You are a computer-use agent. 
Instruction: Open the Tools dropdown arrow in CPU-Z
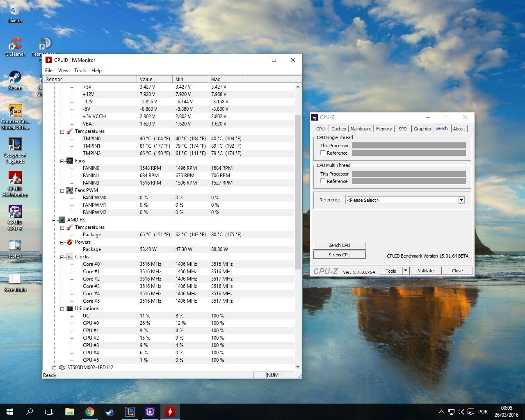click(x=406, y=271)
